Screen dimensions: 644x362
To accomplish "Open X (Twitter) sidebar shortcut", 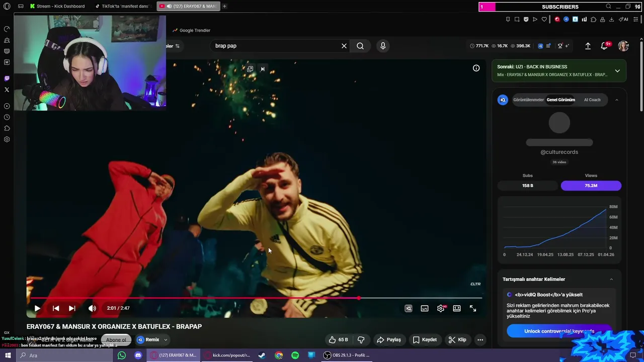I will click(x=7, y=89).
